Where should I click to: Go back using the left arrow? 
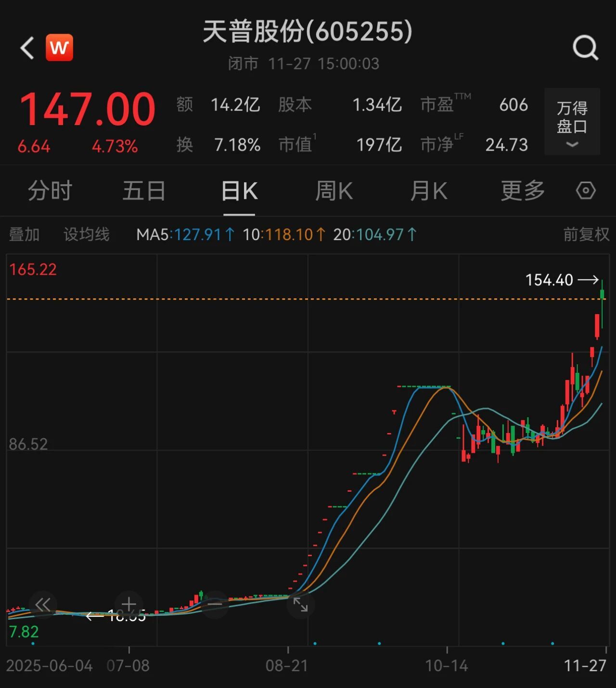point(27,47)
